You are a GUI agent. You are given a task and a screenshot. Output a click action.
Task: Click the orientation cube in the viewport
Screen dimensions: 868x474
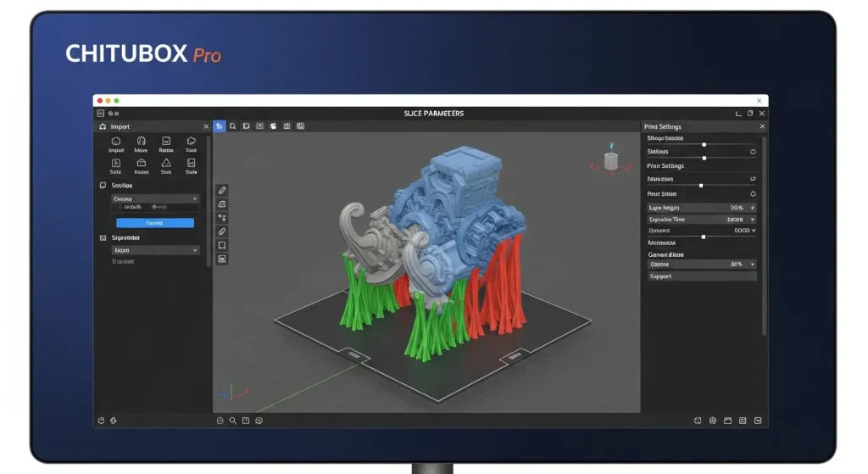tap(610, 160)
